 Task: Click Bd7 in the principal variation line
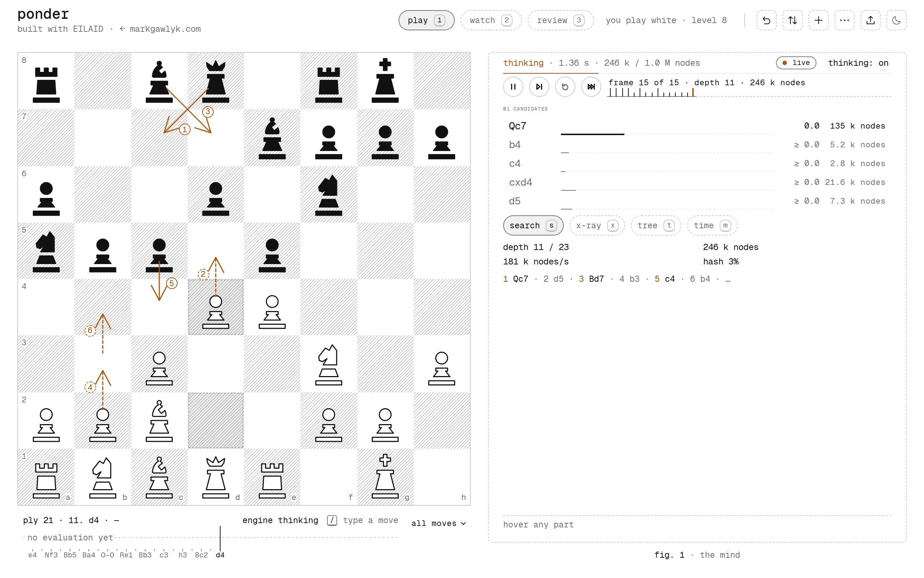tap(596, 279)
